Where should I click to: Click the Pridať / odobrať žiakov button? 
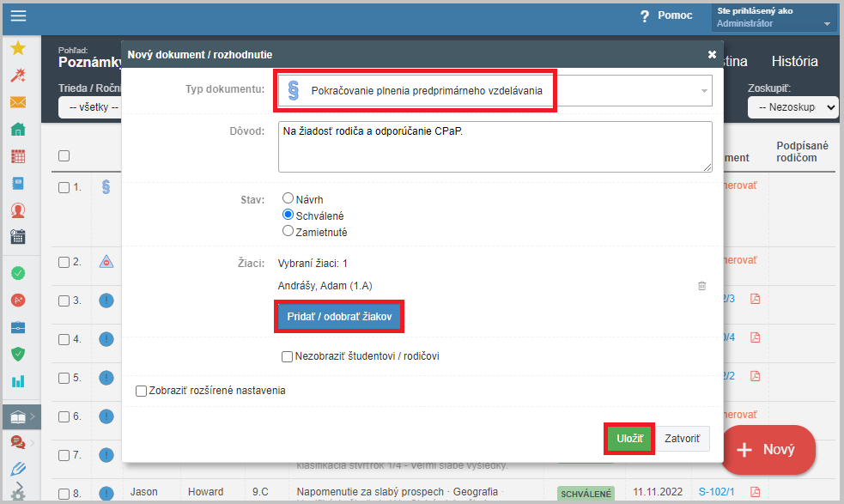click(x=339, y=317)
